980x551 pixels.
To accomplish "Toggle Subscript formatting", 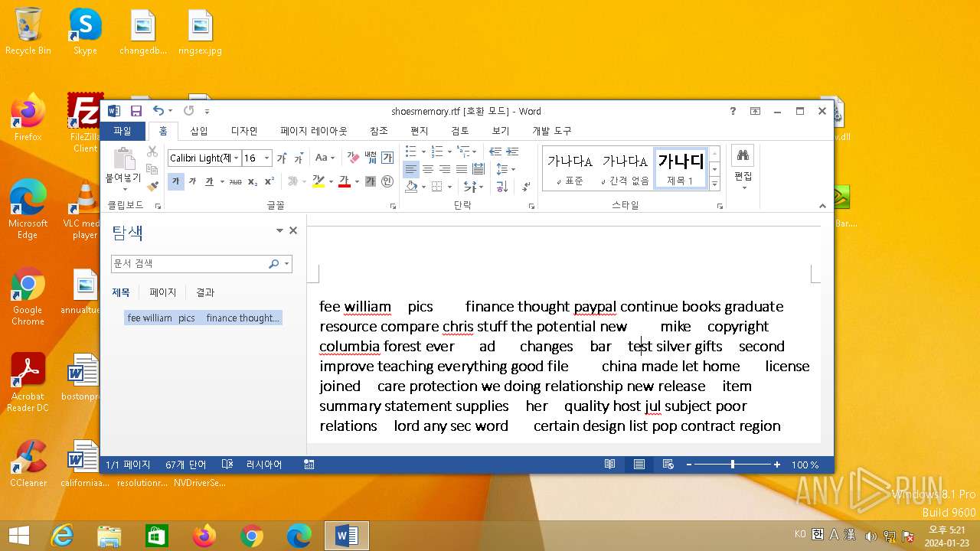I will [253, 181].
